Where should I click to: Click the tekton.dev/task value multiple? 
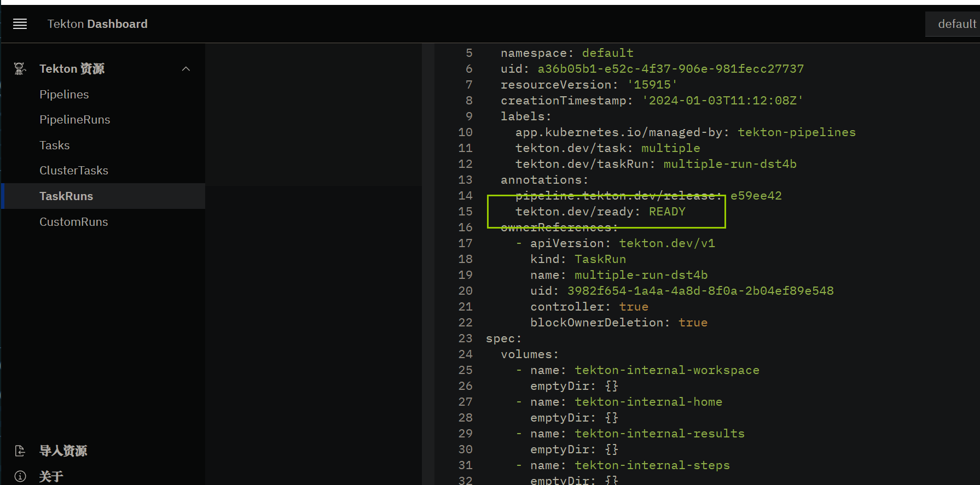671,148
